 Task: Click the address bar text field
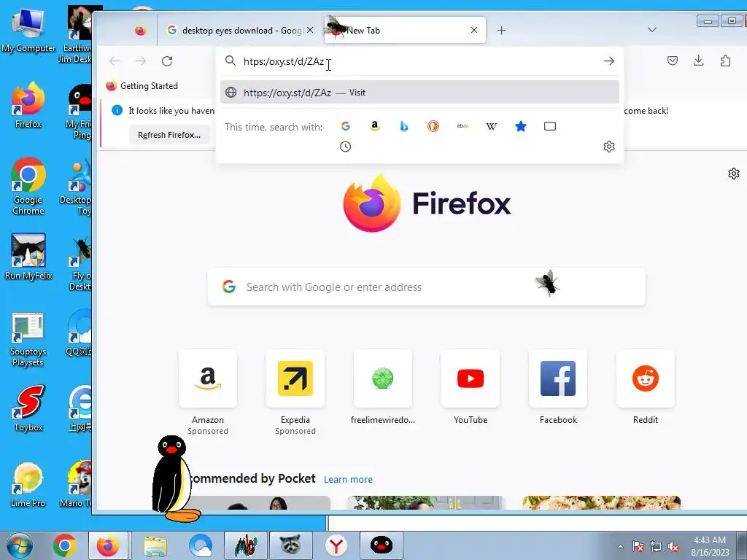[x=419, y=61]
